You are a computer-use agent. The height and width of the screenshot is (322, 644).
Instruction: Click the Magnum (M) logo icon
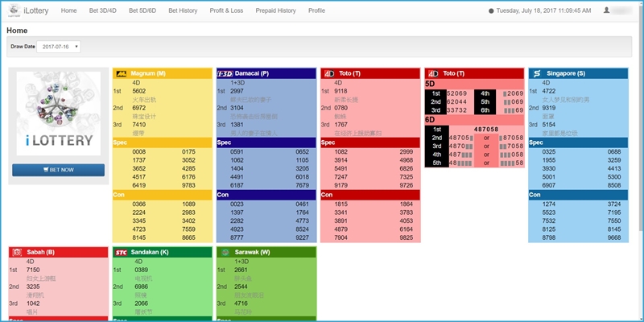point(121,73)
